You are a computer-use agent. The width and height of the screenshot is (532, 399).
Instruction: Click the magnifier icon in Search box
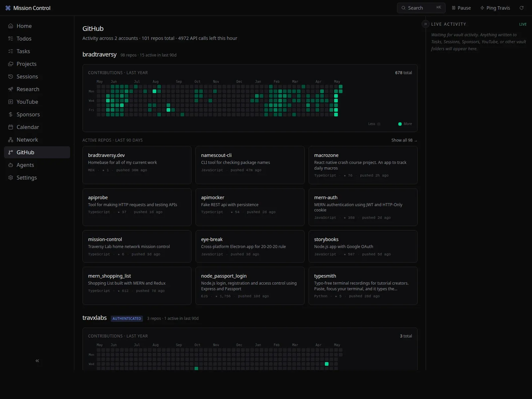click(x=403, y=8)
